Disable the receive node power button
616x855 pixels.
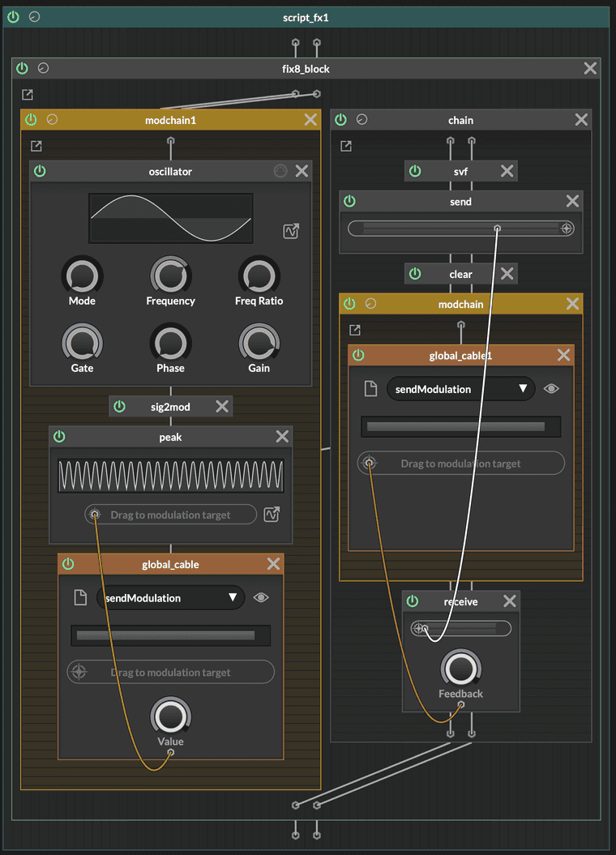413,601
